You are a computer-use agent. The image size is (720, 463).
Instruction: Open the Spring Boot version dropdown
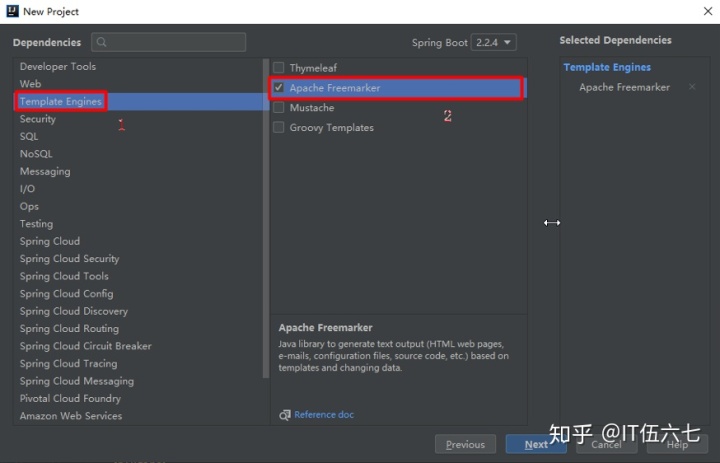pos(494,42)
